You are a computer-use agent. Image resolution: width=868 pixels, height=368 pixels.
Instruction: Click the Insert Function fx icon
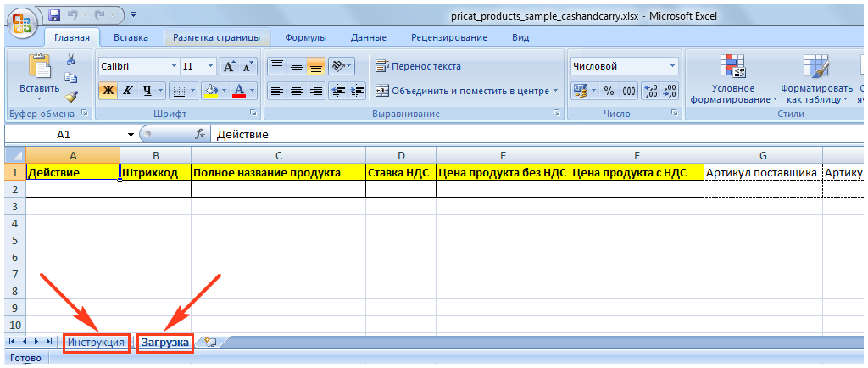pos(200,134)
